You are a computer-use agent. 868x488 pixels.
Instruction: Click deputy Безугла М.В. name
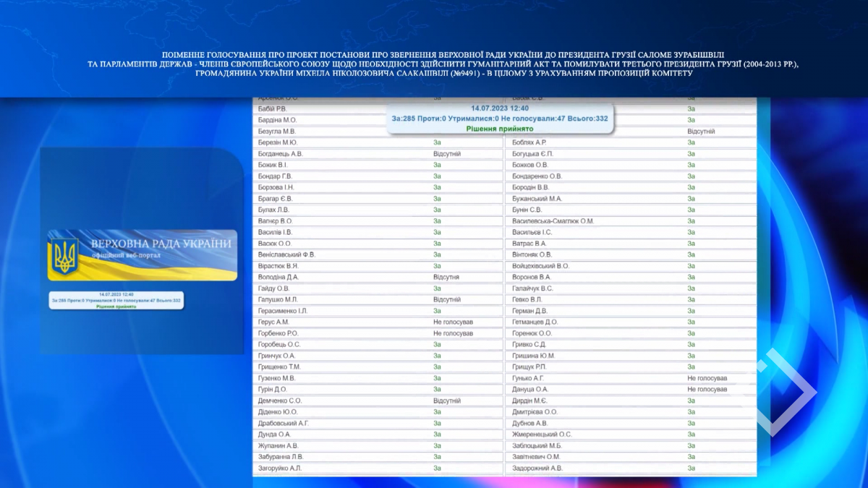pos(276,132)
